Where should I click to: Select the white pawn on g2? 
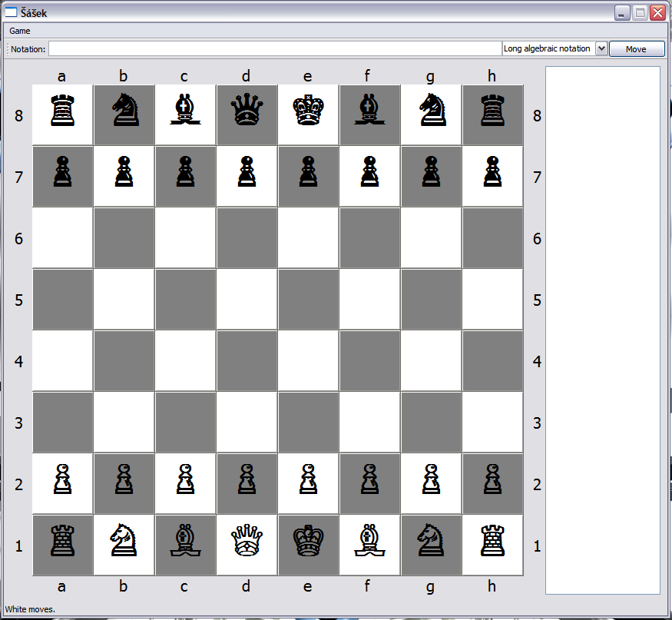click(x=431, y=479)
